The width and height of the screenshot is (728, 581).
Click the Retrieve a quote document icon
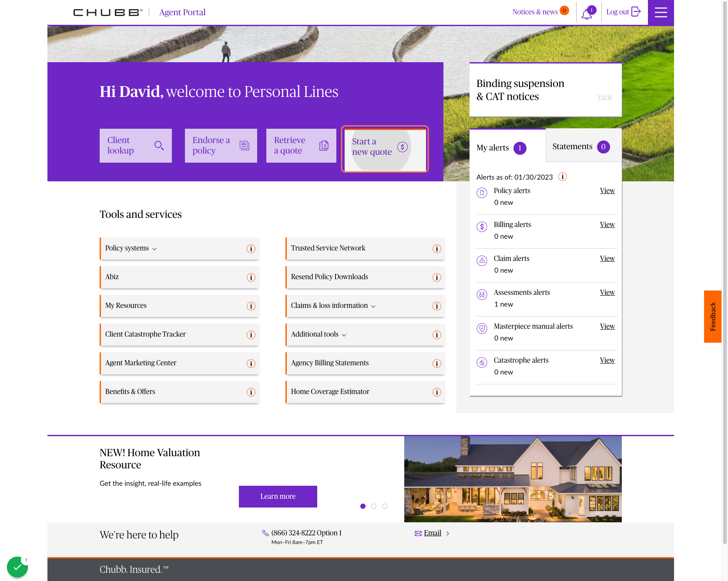[x=324, y=146]
